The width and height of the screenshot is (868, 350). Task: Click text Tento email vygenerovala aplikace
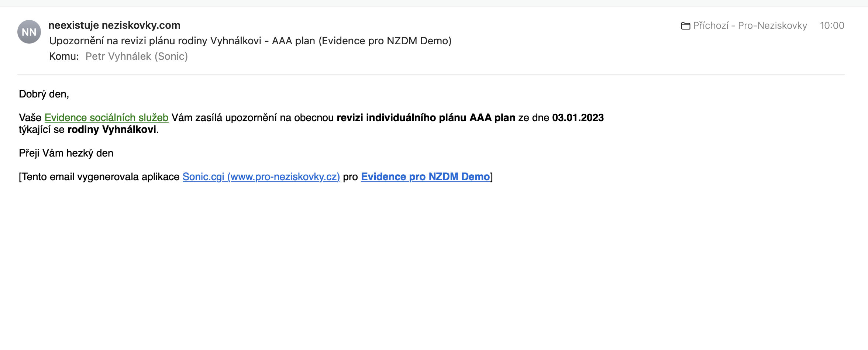[x=100, y=176]
